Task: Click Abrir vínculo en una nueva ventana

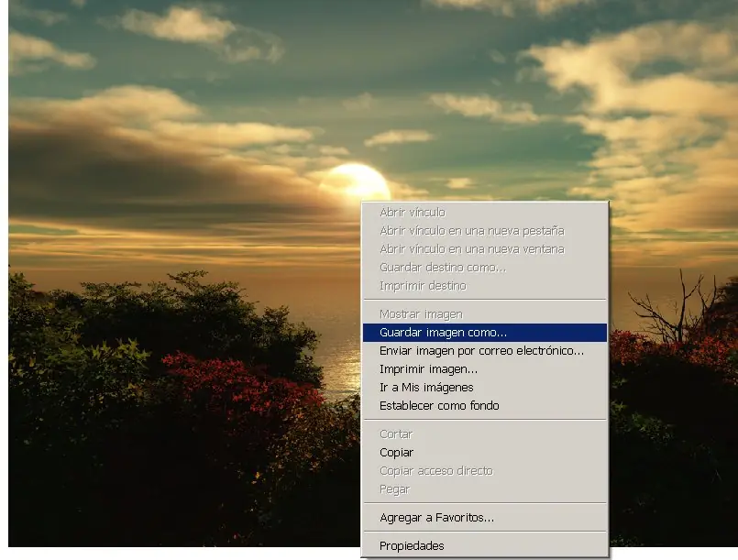Action: click(x=484, y=249)
